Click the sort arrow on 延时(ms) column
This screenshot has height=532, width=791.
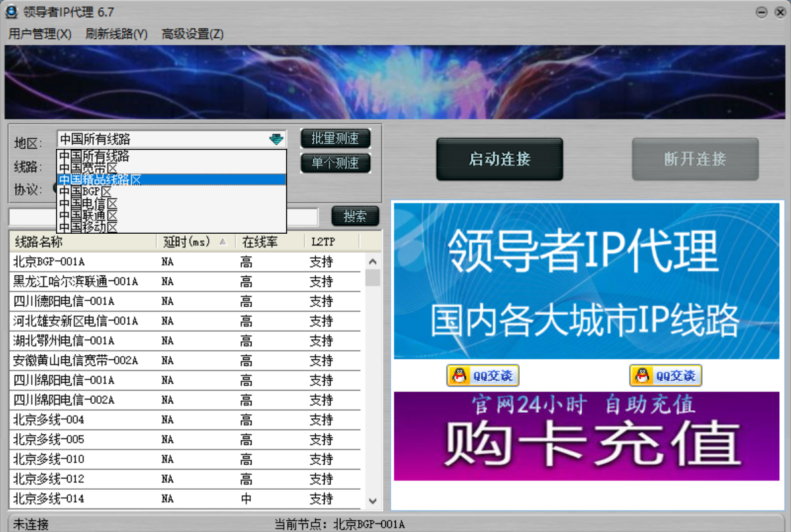(x=223, y=242)
